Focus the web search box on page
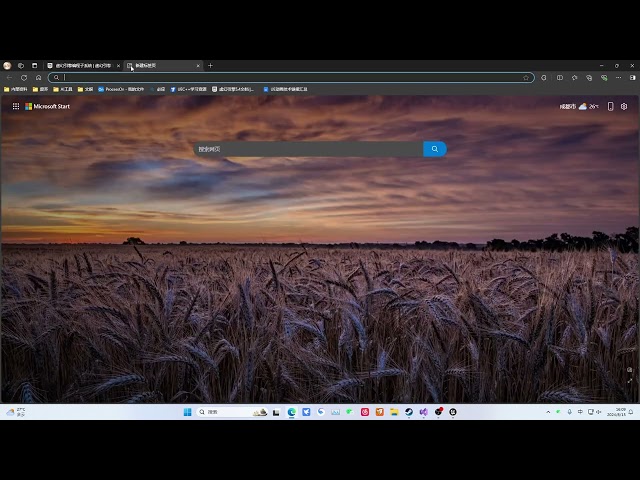The height and width of the screenshot is (480, 640). point(309,149)
